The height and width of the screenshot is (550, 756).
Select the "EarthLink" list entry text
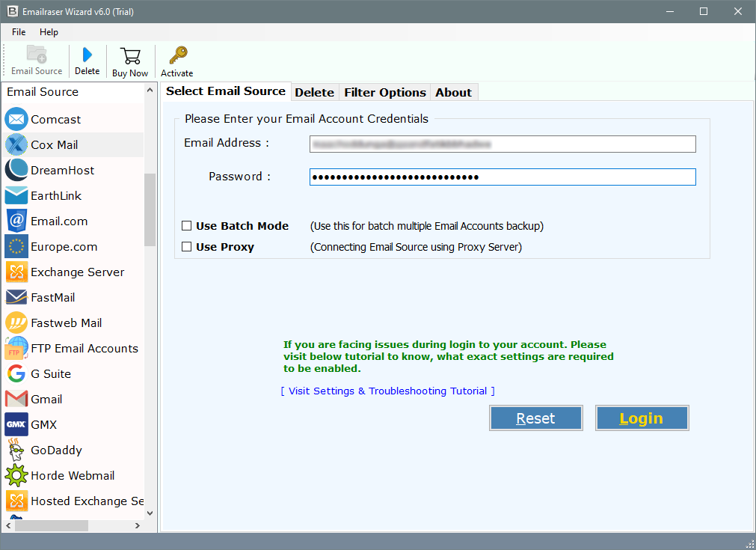[x=56, y=195]
